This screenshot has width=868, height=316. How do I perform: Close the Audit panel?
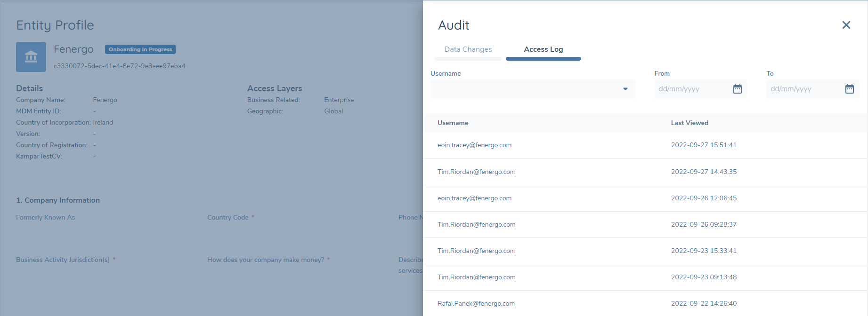846,25
